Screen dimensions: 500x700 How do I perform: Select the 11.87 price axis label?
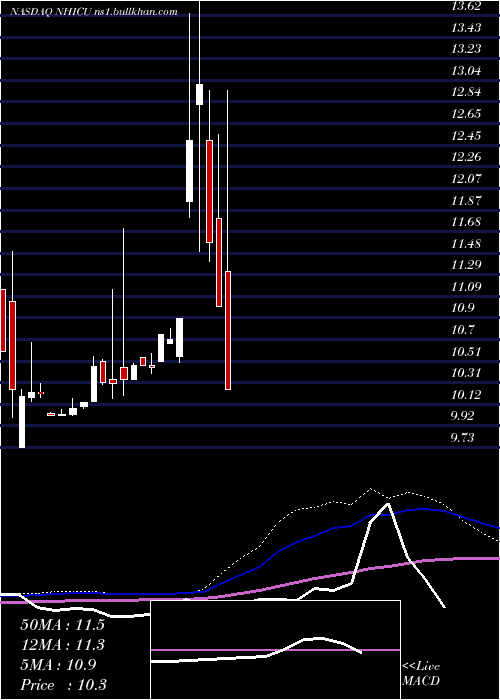coord(466,200)
